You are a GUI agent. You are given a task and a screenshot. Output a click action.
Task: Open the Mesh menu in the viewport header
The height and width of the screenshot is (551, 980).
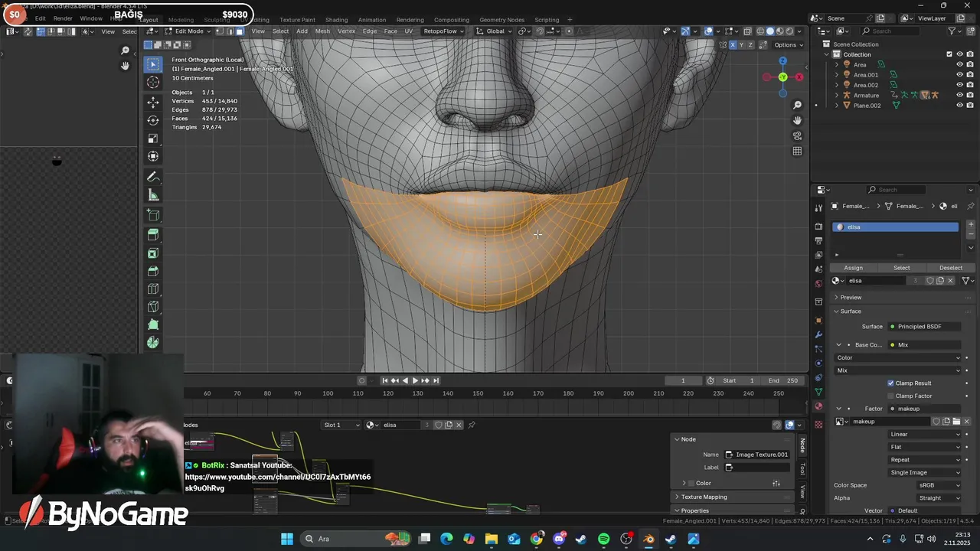point(322,31)
